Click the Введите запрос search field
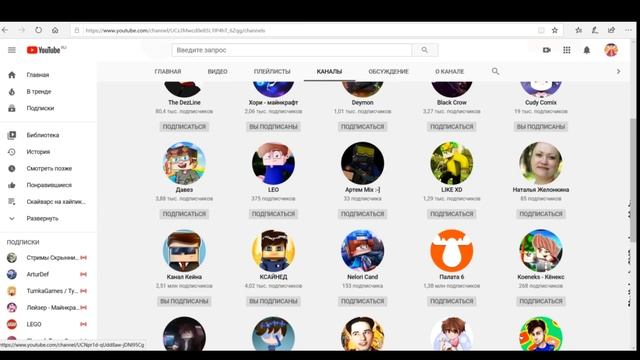Viewport: 640px width, 360px height. point(292,50)
